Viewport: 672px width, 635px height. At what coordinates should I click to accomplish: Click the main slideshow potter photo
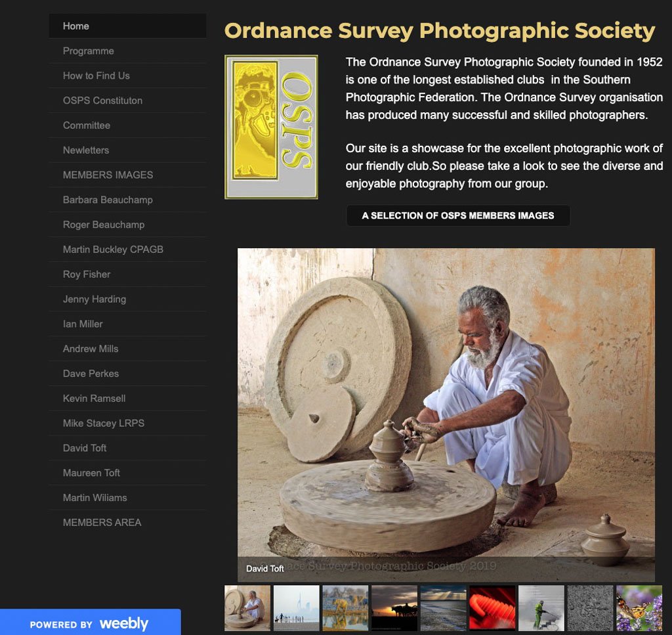tap(446, 414)
